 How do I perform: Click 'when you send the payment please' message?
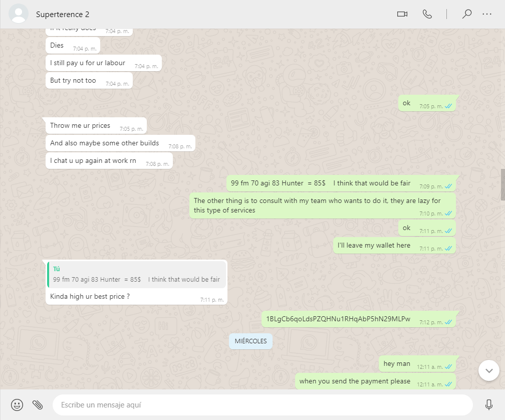pyautogui.click(x=375, y=381)
